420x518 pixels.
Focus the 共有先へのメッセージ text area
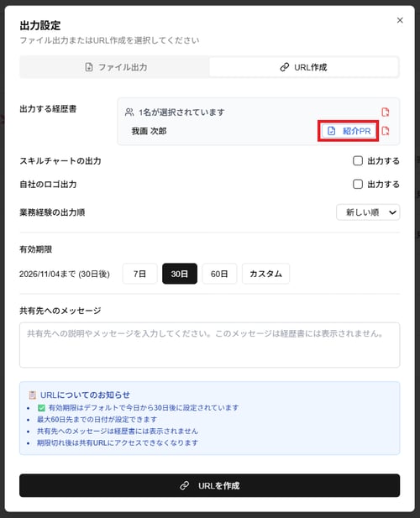209,345
